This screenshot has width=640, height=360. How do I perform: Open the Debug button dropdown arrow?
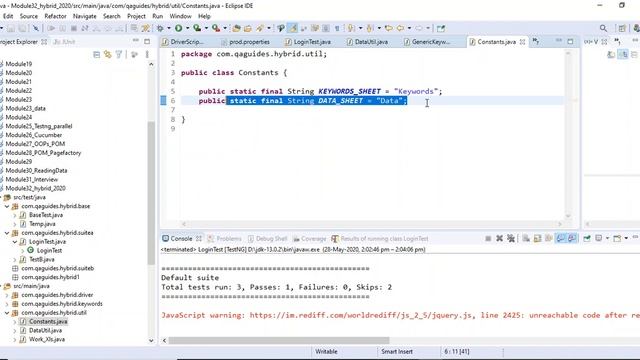[169, 28]
